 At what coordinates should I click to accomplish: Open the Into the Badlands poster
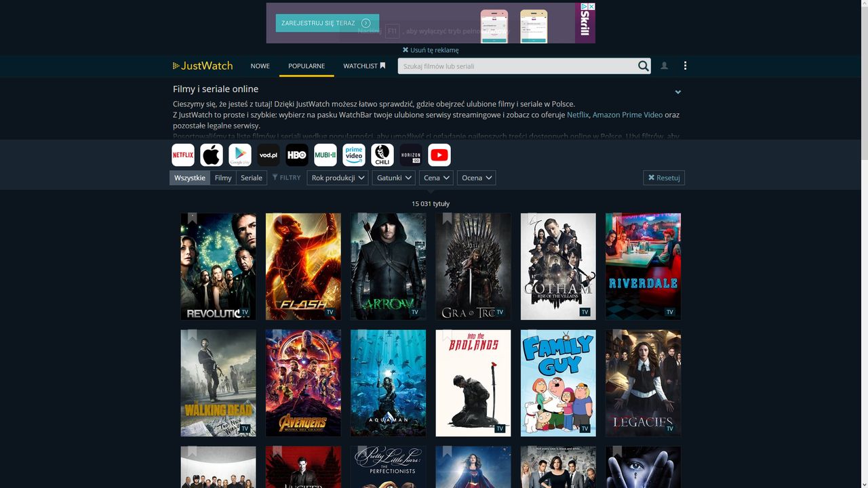(x=473, y=383)
